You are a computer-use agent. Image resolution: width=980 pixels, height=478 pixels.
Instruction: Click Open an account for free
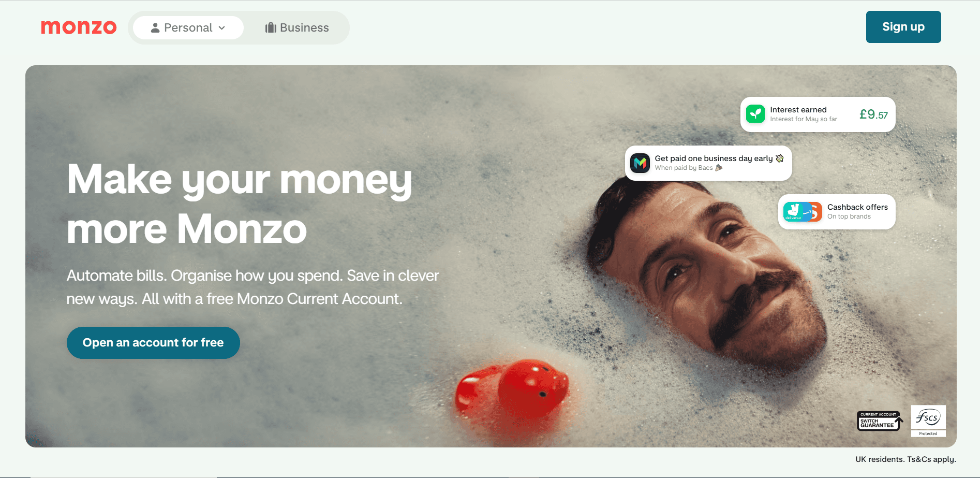point(153,343)
